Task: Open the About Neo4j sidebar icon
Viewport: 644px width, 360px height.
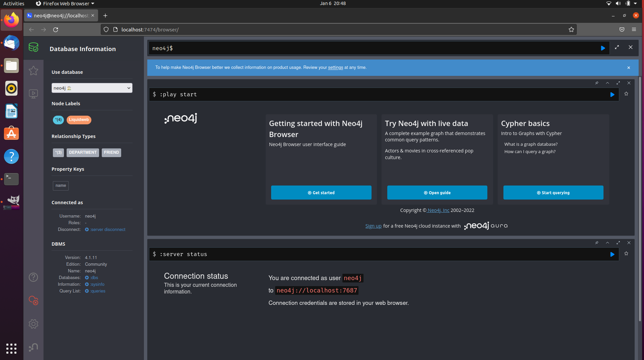Action: (33, 347)
